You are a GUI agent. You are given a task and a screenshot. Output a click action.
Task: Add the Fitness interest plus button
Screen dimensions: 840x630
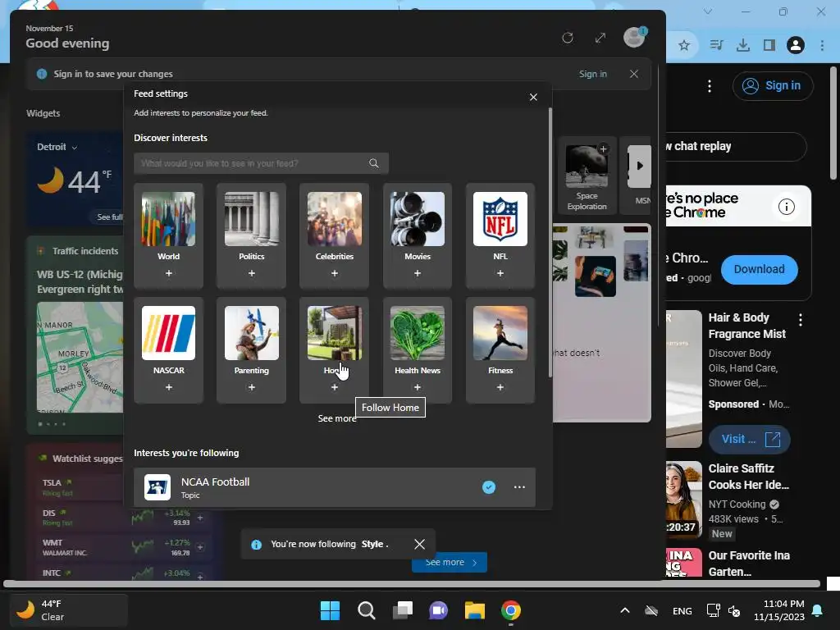pos(500,387)
